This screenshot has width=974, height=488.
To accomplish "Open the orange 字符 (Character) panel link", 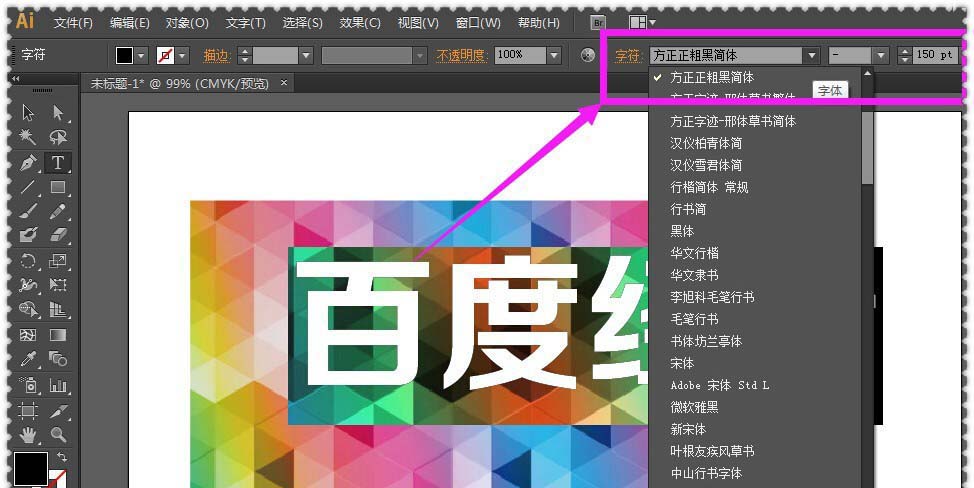I will tap(627, 56).
